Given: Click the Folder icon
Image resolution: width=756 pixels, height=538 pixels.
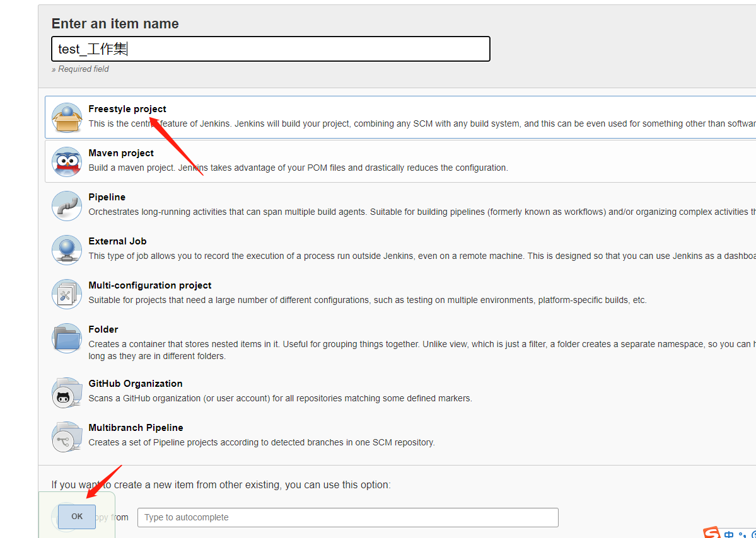Looking at the screenshot, I should click(x=67, y=338).
